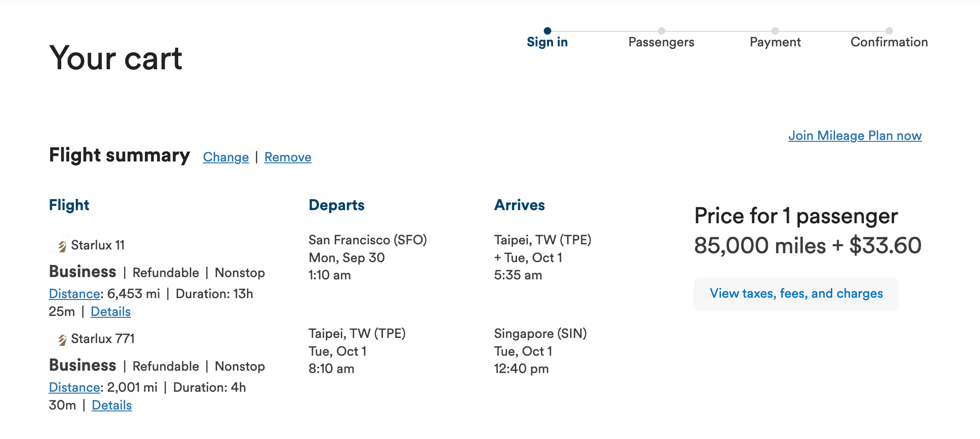980x439 pixels.
Task: Remove the flight from your cart
Action: (288, 157)
